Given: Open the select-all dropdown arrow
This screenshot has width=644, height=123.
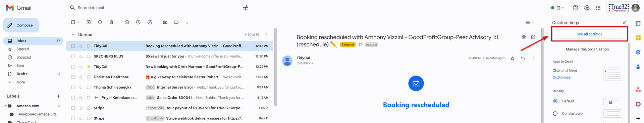Looking at the screenshot, I should pos(78,22).
